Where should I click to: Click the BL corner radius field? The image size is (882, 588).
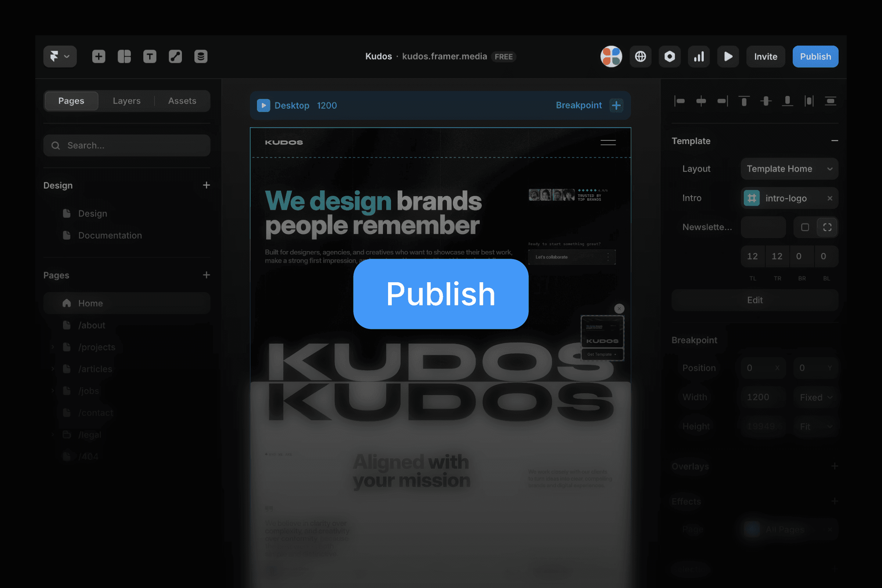(827, 257)
